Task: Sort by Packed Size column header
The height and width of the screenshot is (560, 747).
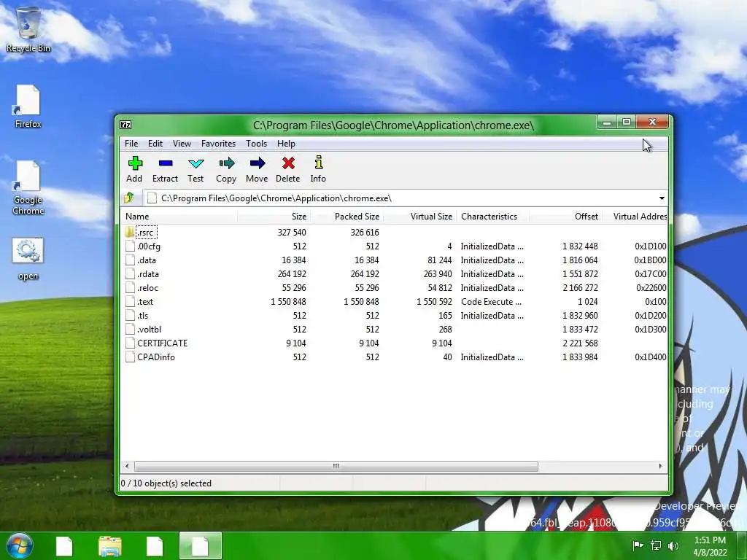Action: 347,216
